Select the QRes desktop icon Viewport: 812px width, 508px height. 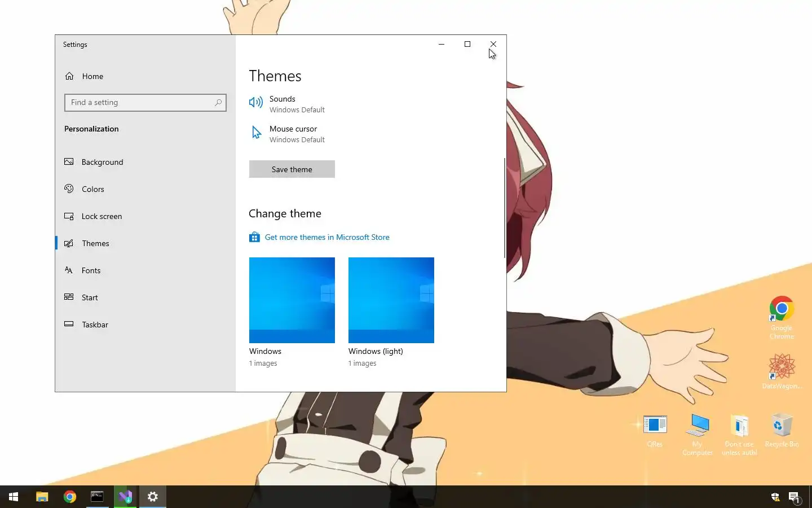pos(655,431)
